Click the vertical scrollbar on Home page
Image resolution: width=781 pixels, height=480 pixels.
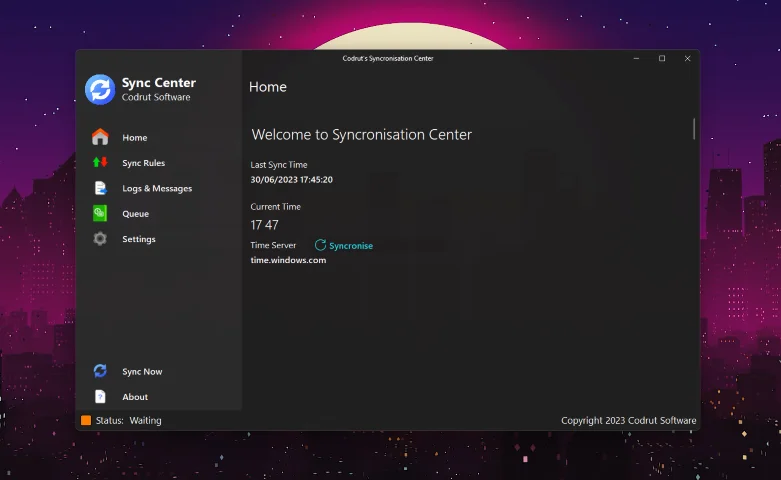[694, 129]
